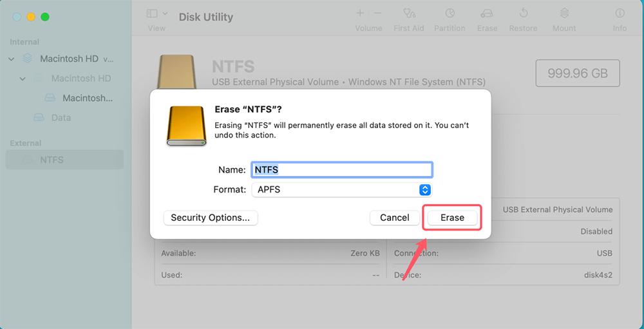
Task: Collapse the nested Macintosh HD container
Action: [23, 79]
